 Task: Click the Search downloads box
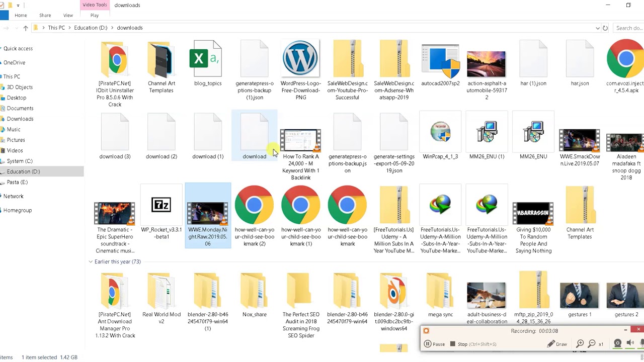(x=629, y=28)
